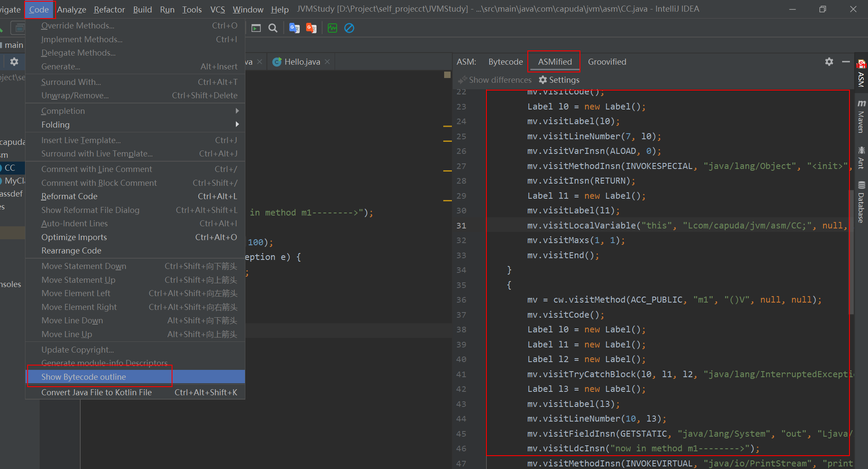Image resolution: width=868 pixels, height=469 pixels.
Task: Open the run anything terminal icon
Action: [256, 28]
